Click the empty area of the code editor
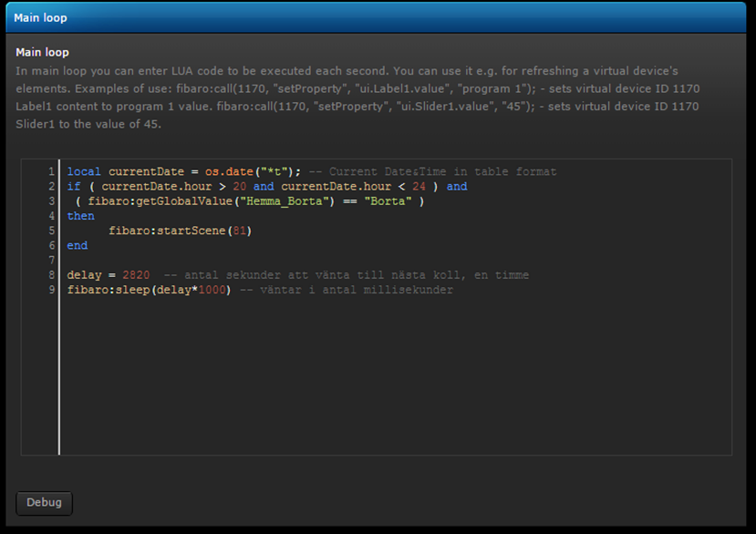The image size is (756, 534). point(392,383)
